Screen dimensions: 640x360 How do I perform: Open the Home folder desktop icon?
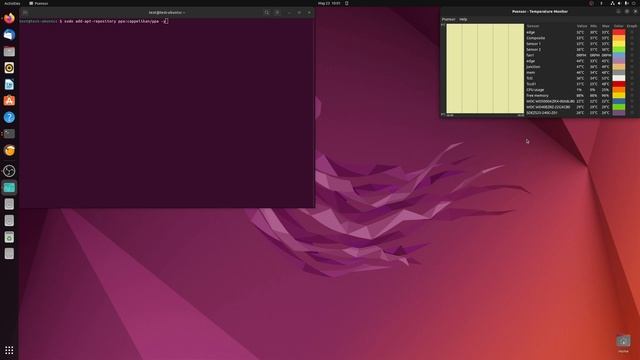pyautogui.click(x=623, y=343)
